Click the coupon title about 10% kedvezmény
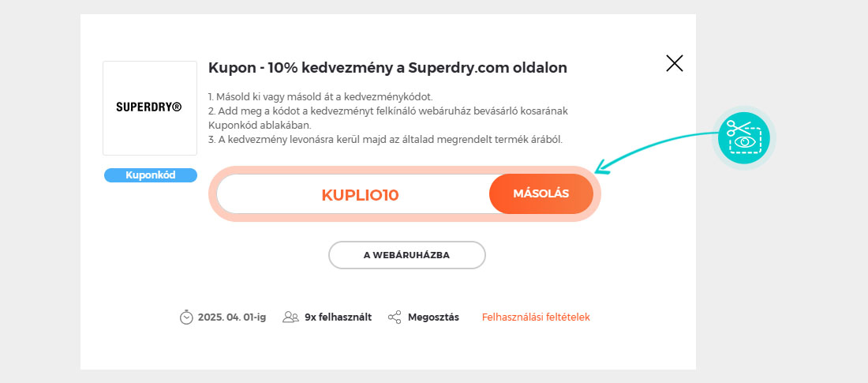The image size is (868, 383). [x=387, y=68]
